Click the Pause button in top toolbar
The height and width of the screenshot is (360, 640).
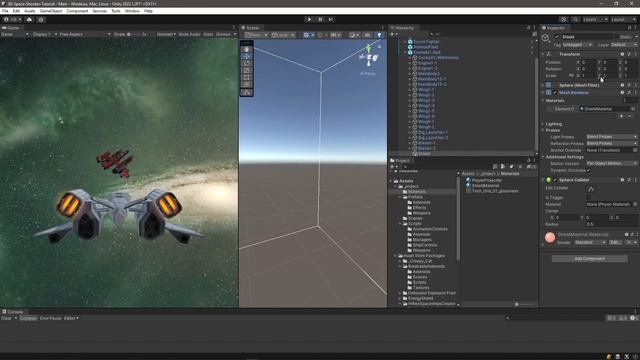tap(320, 19)
